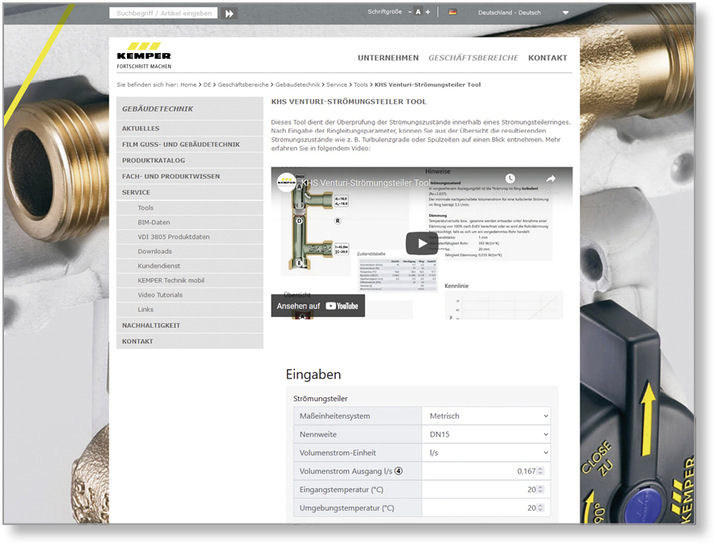Select PRODUKTKATALOG in the sidebar
This screenshot has height=546, width=717.
pos(154,160)
